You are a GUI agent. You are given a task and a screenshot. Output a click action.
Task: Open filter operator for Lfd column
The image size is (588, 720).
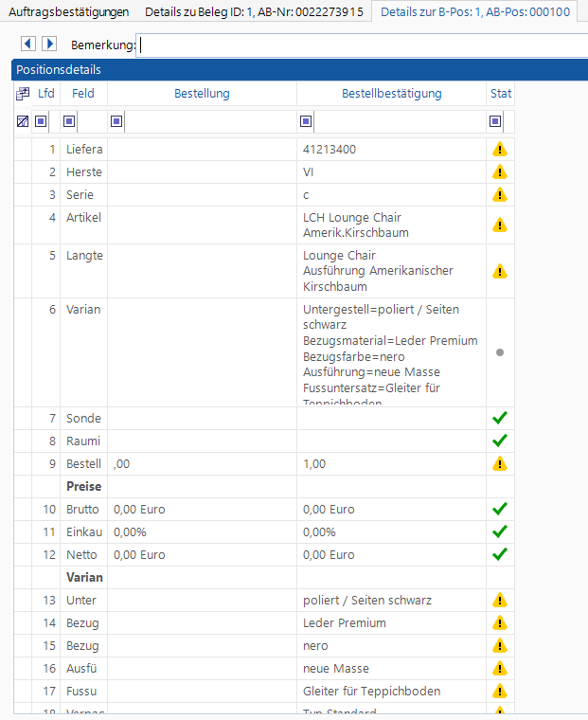41,121
